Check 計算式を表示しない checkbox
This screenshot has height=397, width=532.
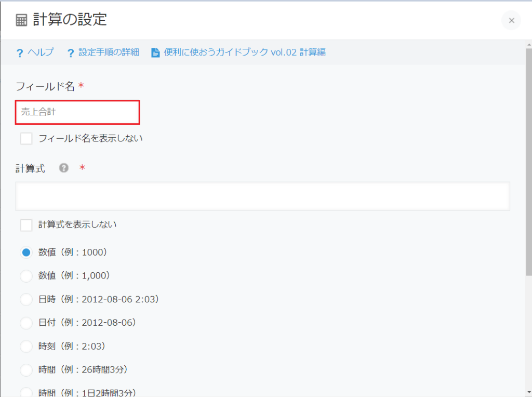click(26, 225)
